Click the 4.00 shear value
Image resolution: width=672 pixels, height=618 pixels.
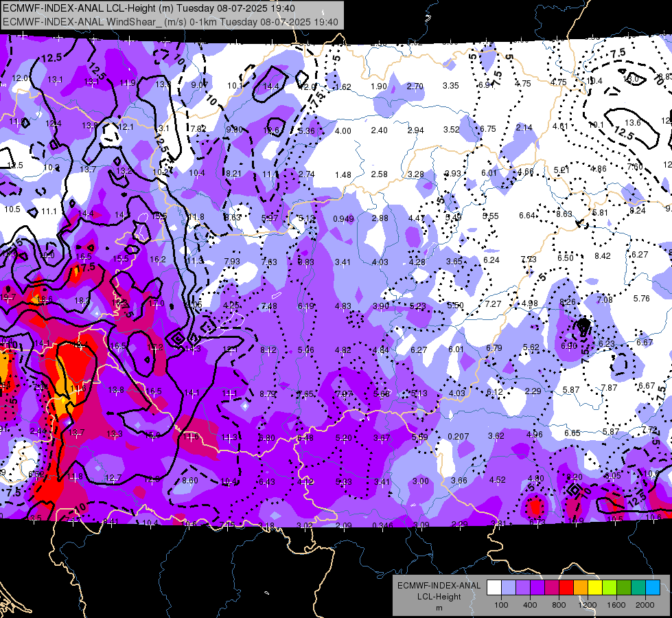coord(343,130)
